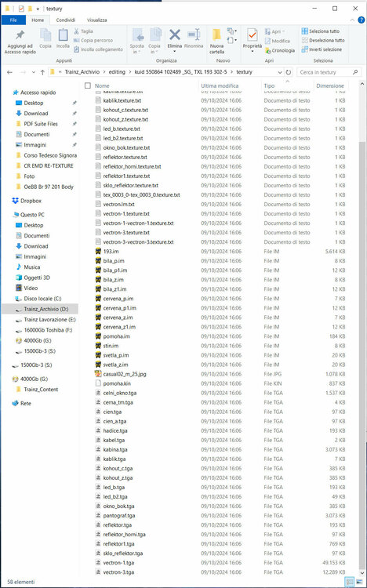Image resolution: width=367 pixels, height=588 pixels.
Task: Open Sposta in dropdown
Action: [x=136, y=49]
